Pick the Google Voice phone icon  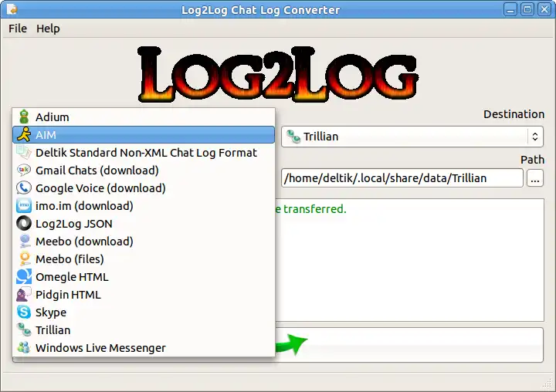(24, 188)
